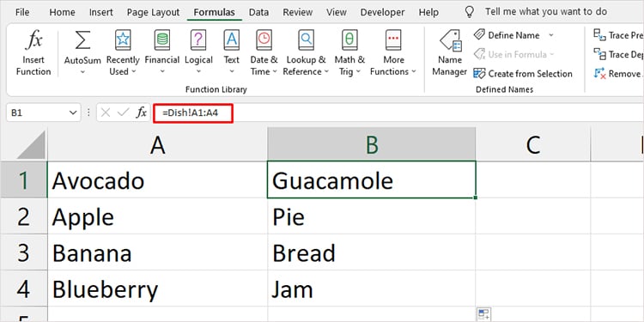Confirm the formula bar entry checkmark

click(123, 112)
